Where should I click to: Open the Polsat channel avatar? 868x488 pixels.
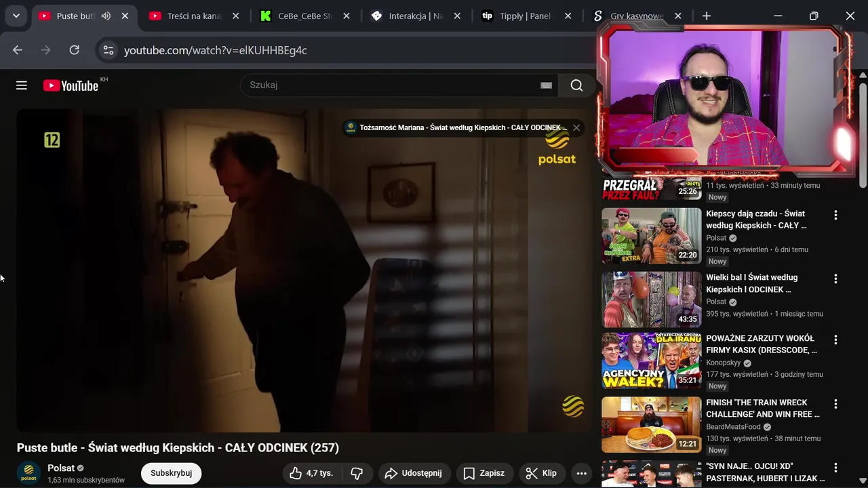pos(28,473)
